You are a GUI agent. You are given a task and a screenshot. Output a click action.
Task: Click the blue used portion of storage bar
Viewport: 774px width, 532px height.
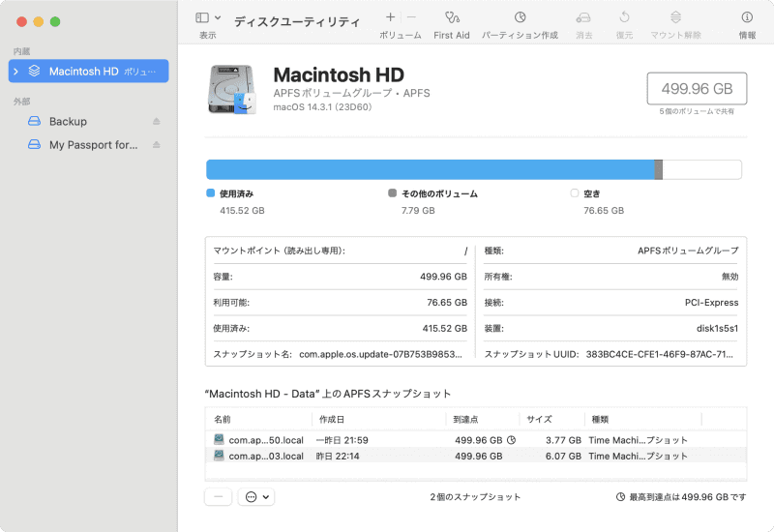tap(430, 170)
